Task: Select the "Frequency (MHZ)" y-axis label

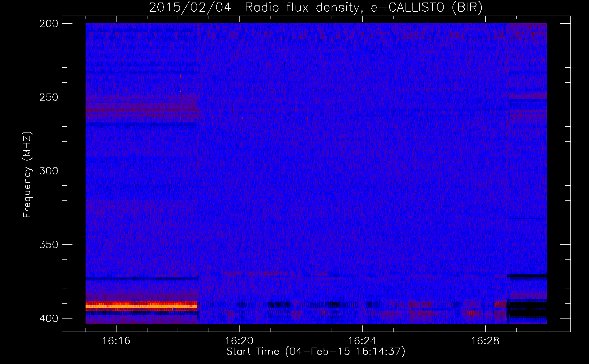Action: click(27, 174)
